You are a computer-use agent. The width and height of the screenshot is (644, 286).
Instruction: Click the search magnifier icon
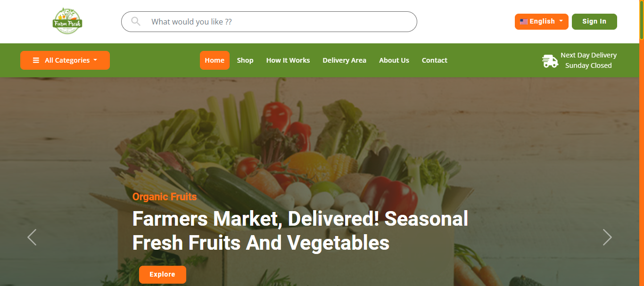(136, 21)
